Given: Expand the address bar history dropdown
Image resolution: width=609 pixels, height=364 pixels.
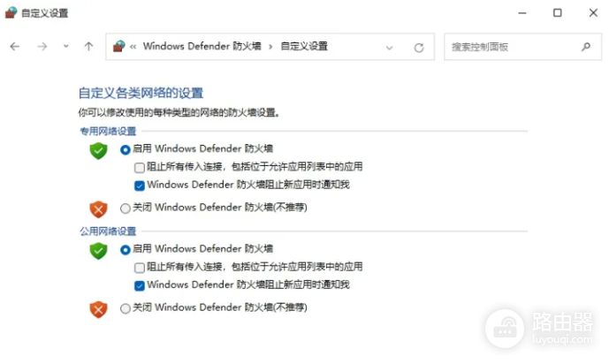Looking at the screenshot, I should 389,48.
